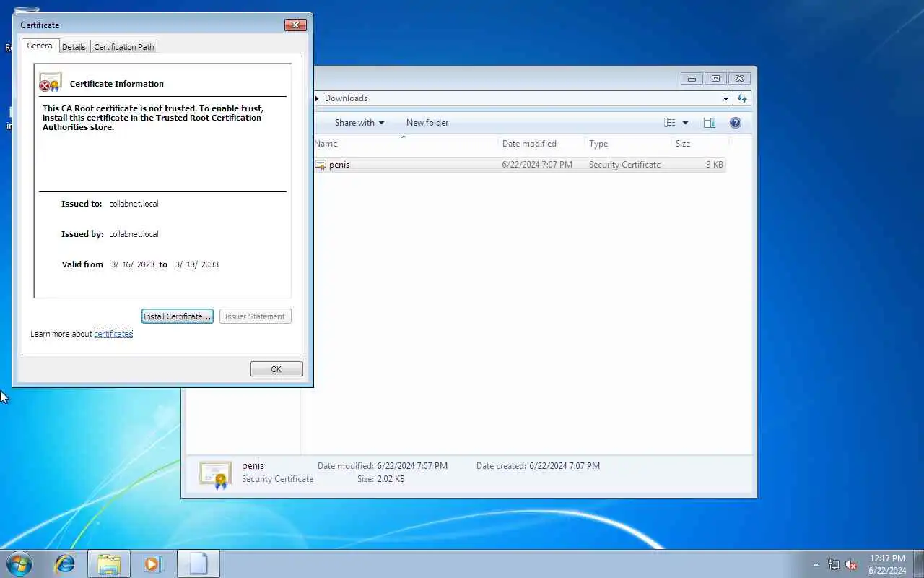The width and height of the screenshot is (924, 578).
Task: Open the Share with dropdown menu
Action: 359,123
